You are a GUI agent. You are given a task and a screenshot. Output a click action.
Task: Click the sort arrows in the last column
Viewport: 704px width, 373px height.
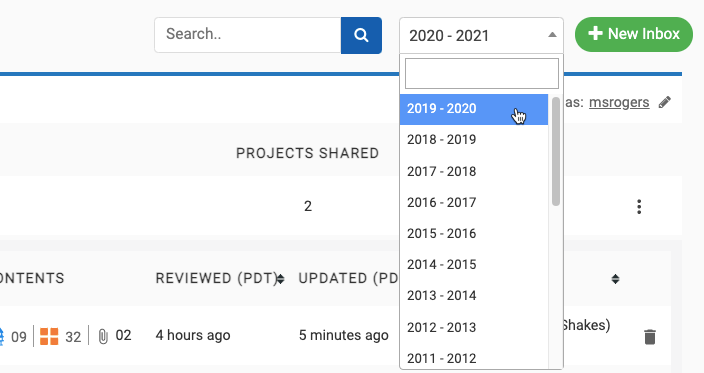pyautogui.click(x=615, y=279)
